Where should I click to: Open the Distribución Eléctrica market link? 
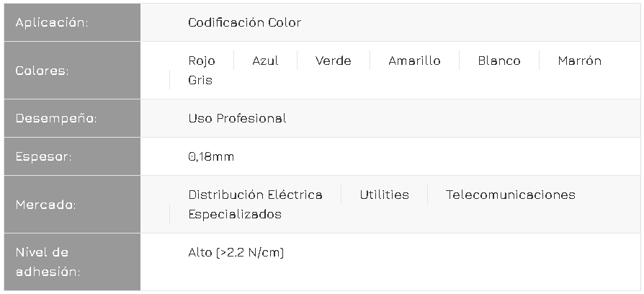[x=255, y=195]
